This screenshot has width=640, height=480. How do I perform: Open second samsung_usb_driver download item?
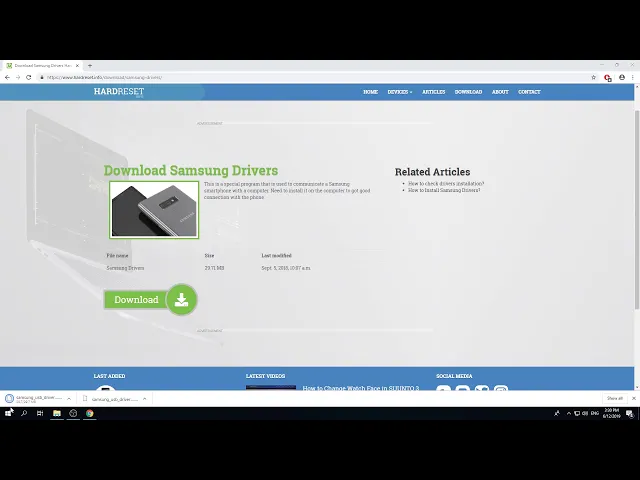pos(110,399)
